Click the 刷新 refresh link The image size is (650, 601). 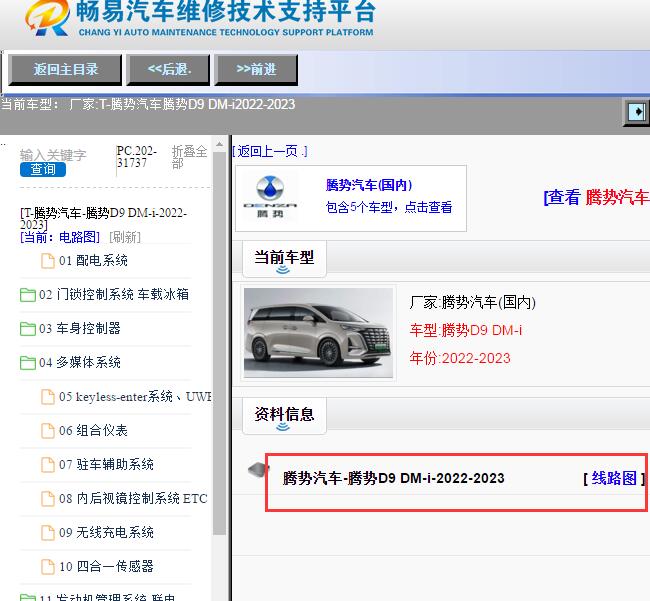coord(125,237)
